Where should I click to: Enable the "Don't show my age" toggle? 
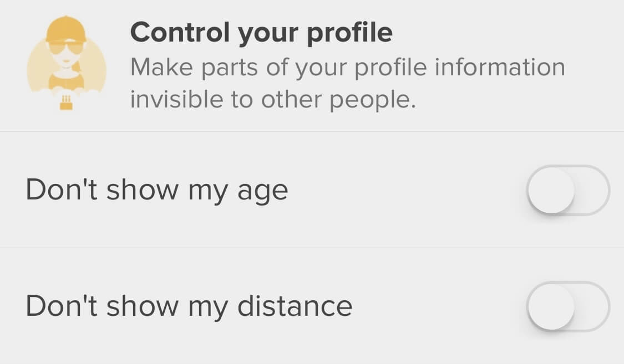pos(567,190)
